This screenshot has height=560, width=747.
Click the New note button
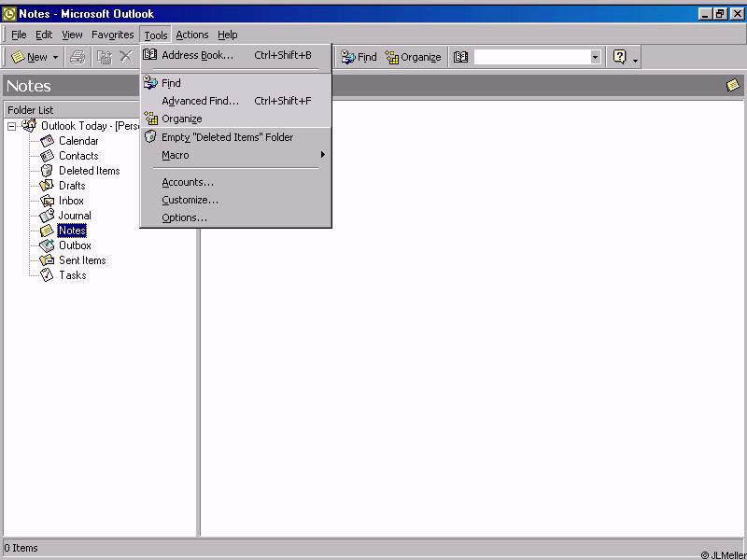point(29,57)
